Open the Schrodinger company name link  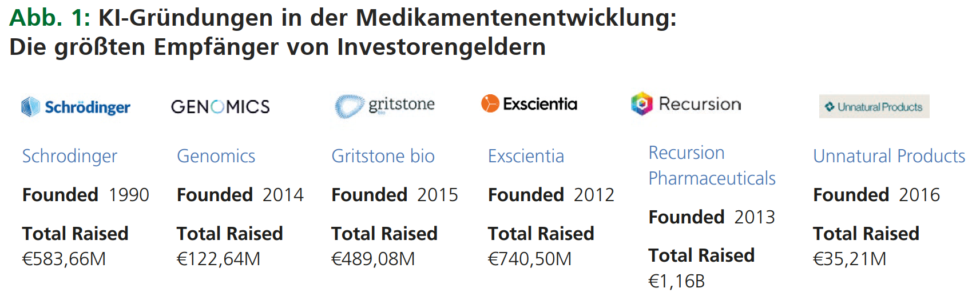pyautogui.click(x=70, y=156)
